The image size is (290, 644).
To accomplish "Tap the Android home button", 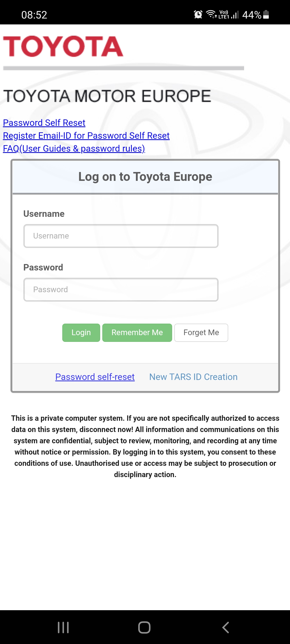I will [x=144, y=627].
